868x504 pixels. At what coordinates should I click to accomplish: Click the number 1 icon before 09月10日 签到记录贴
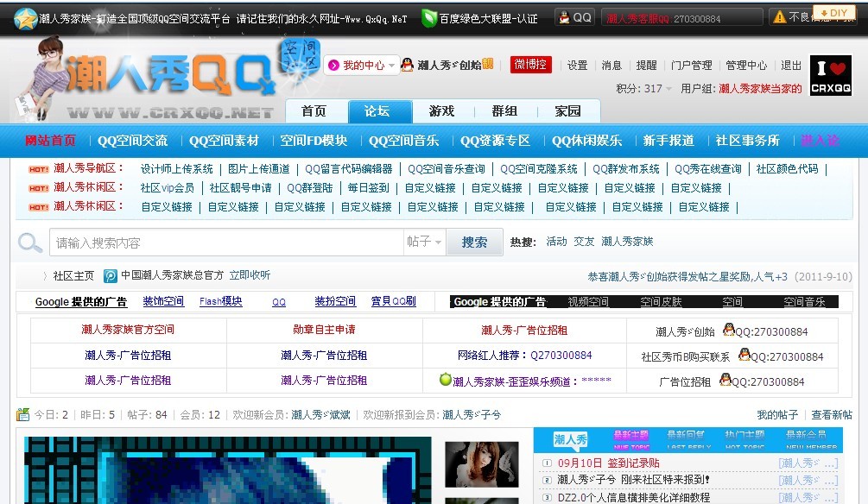click(547, 463)
